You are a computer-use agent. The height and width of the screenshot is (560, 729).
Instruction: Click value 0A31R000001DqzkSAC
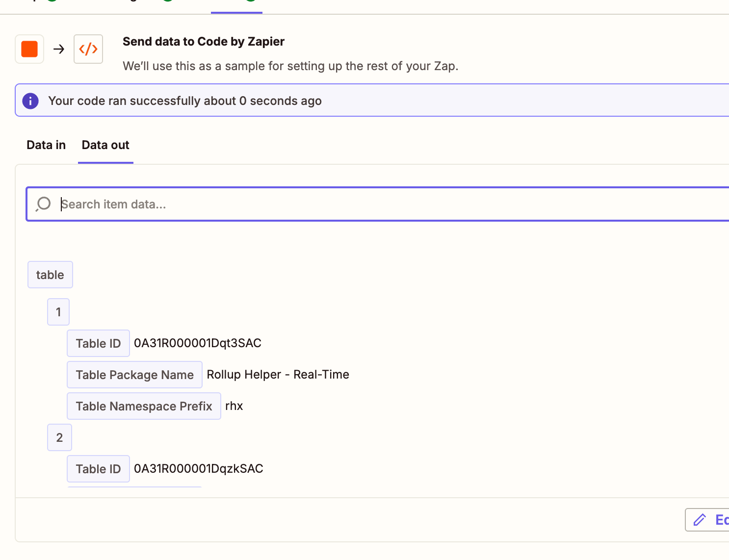[199, 469]
